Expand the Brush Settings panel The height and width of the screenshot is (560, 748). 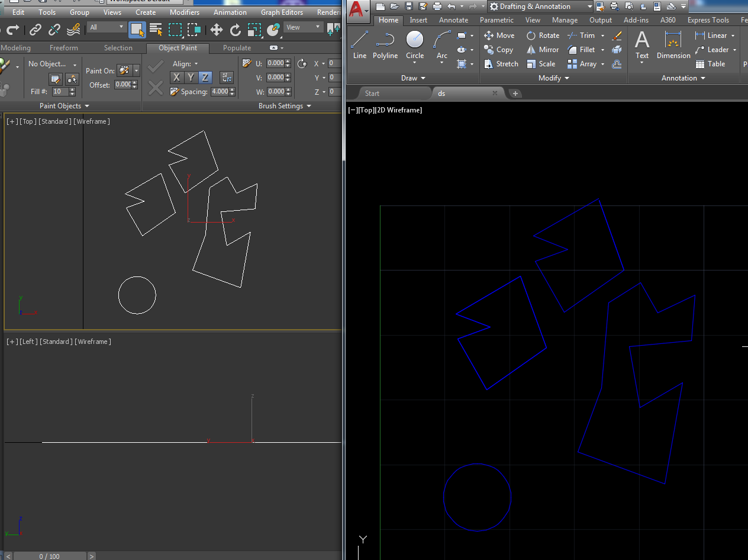pyautogui.click(x=285, y=106)
